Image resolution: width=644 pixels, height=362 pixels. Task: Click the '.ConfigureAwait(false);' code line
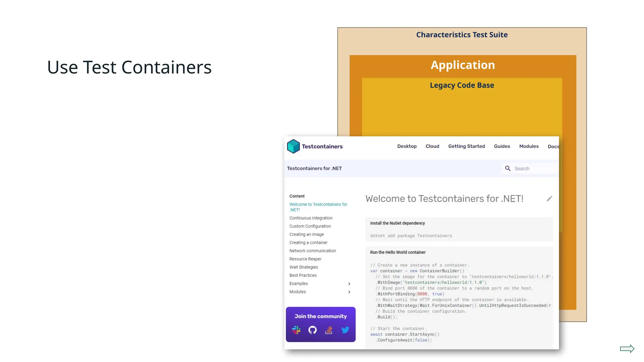[403, 340]
